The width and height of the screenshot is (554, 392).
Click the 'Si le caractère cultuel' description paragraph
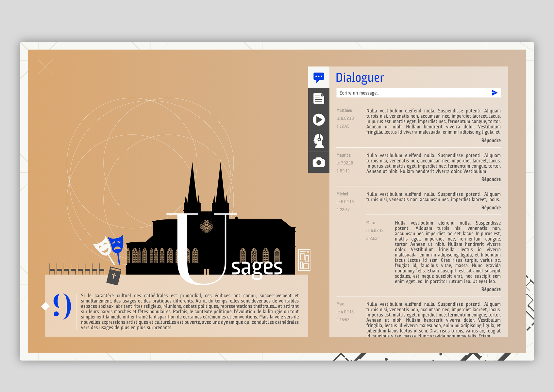pos(190,312)
